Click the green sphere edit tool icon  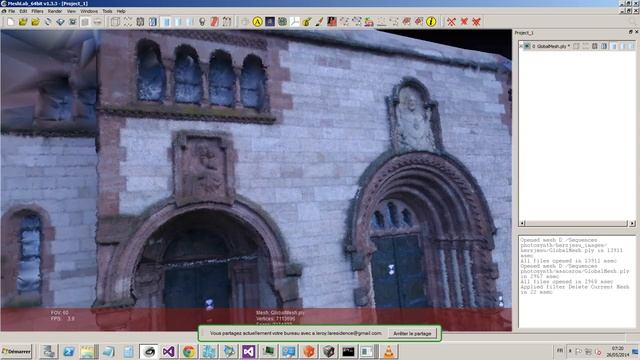[x=282, y=21]
